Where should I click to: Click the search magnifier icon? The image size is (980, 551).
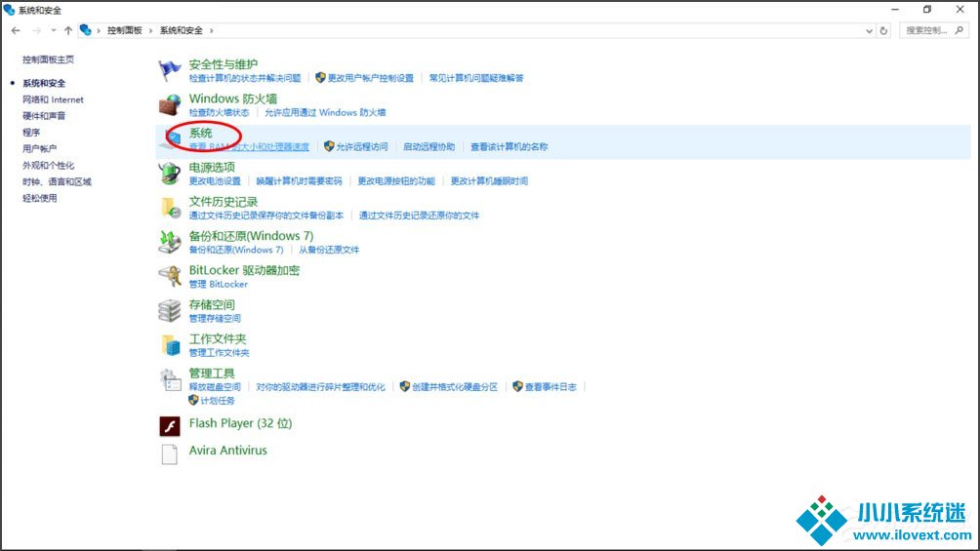click(960, 30)
